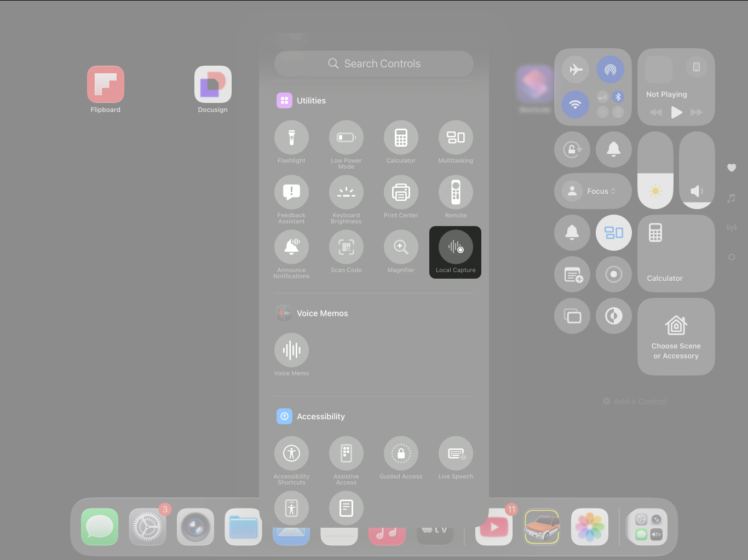Select the Print Center control
The image size is (748, 560).
pos(401,192)
